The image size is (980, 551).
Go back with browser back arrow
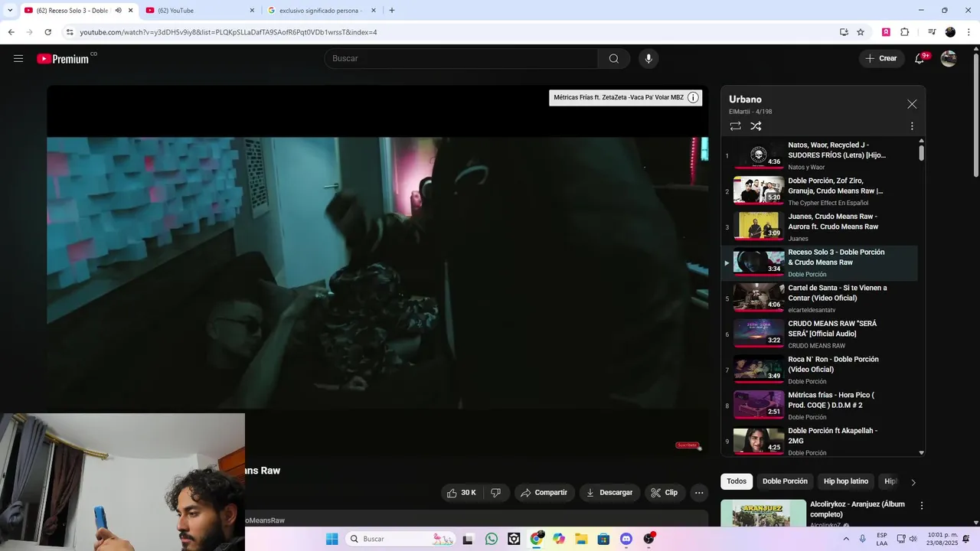click(x=11, y=32)
